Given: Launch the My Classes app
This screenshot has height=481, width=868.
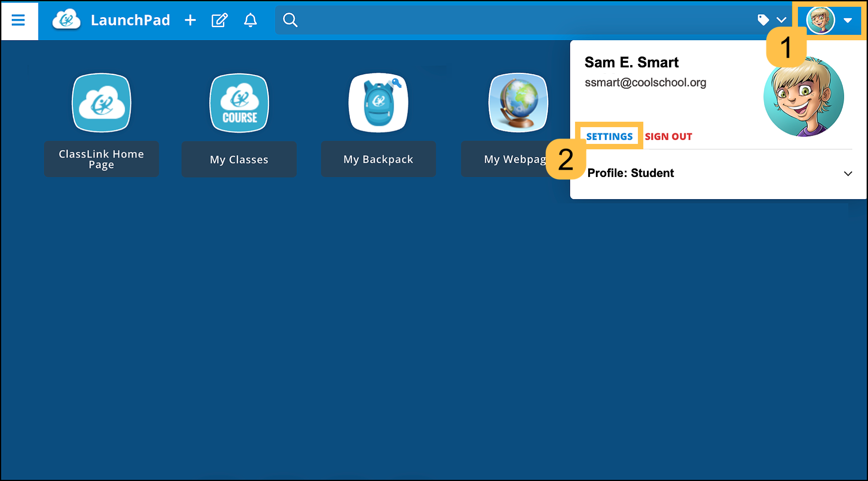Looking at the screenshot, I should click(239, 103).
